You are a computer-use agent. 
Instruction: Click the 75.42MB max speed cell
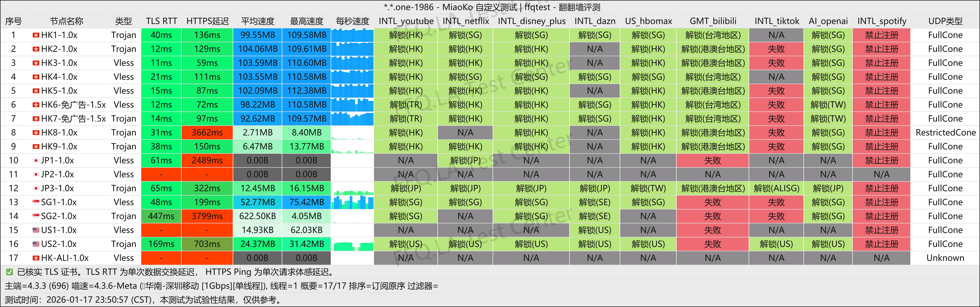(x=307, y=202)
